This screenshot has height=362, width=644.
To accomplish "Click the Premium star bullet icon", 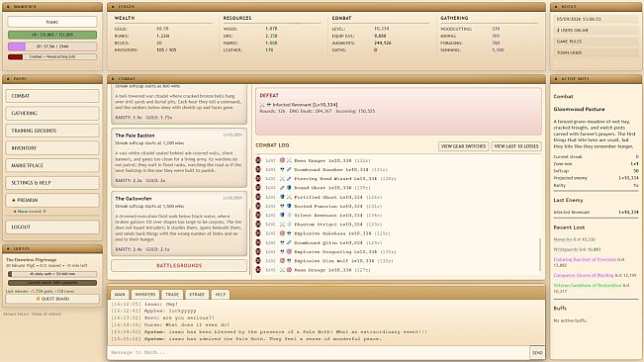I will [x=14, y=201].
